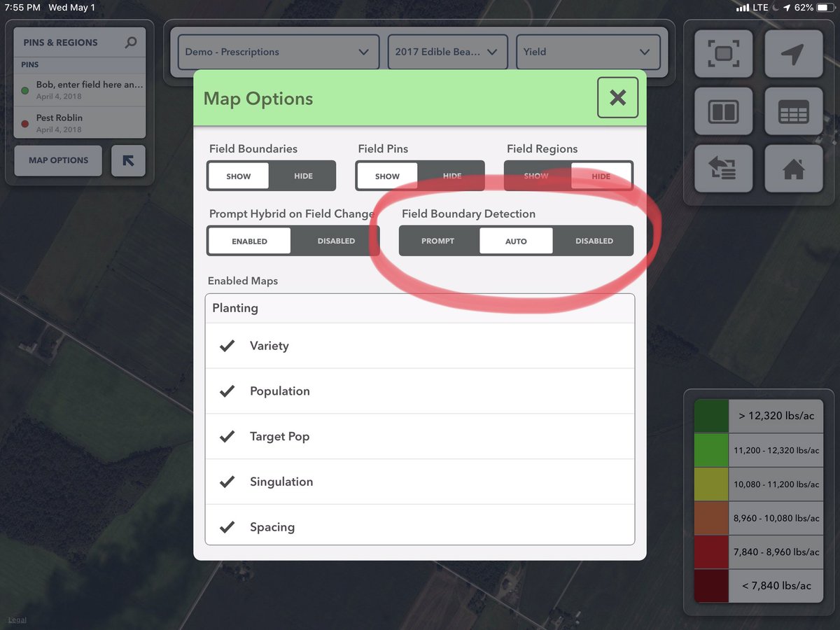
Task: Select the dark green legend swatch
Action: (x=711, y=416)
